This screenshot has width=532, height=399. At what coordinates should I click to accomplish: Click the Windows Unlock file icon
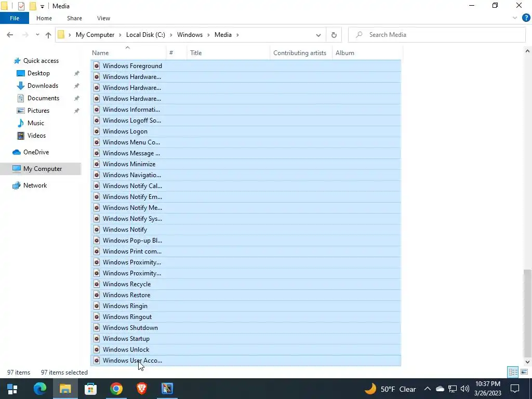(97, 349)
